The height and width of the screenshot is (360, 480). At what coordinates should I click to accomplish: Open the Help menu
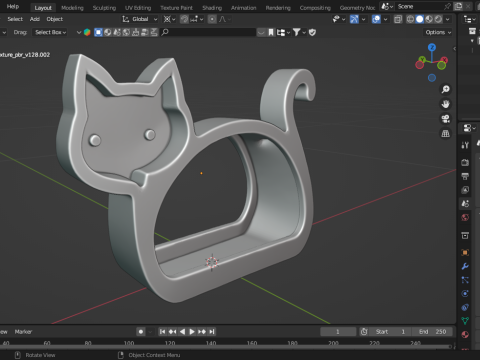13,7
